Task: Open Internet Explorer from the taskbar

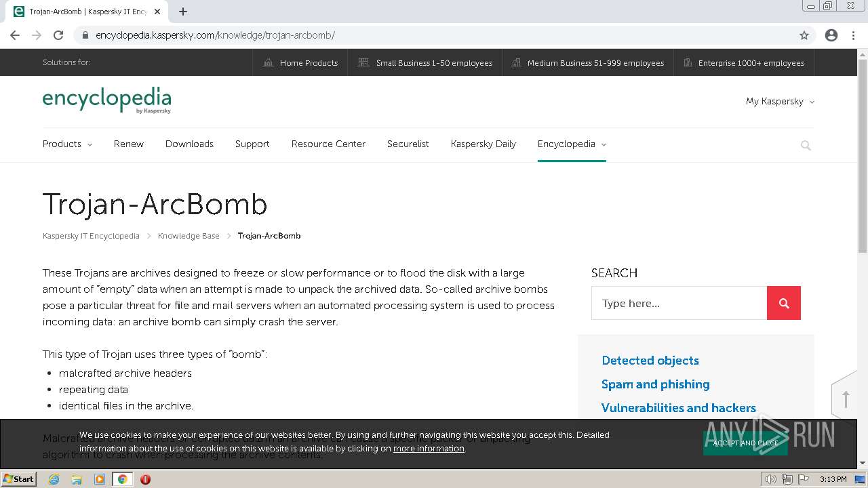Action: point(54,479)
